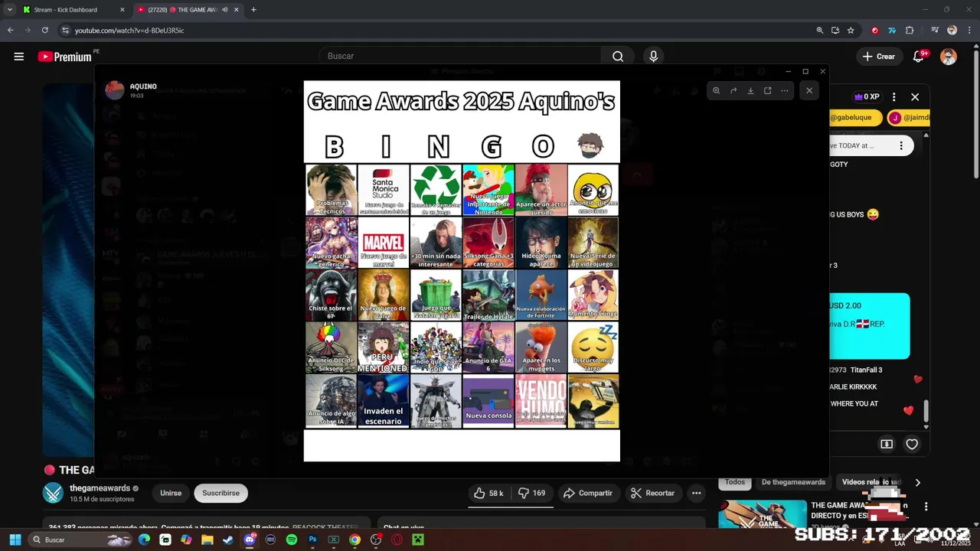Click the address bar URL
Screen dimensions: 980x551
(129, 31)
